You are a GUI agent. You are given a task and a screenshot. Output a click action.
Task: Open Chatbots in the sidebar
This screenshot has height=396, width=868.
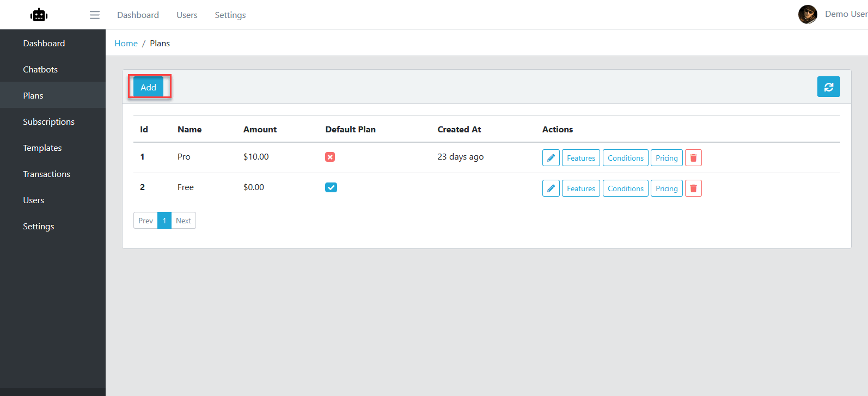[x=53, y=69]
